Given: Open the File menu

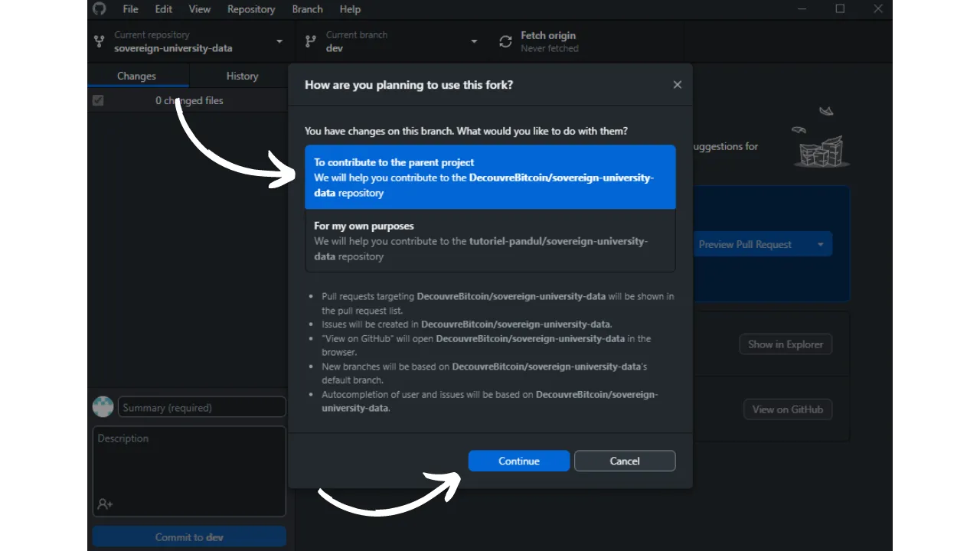Looking at the screenshot, I should click(x=131, y=9).
